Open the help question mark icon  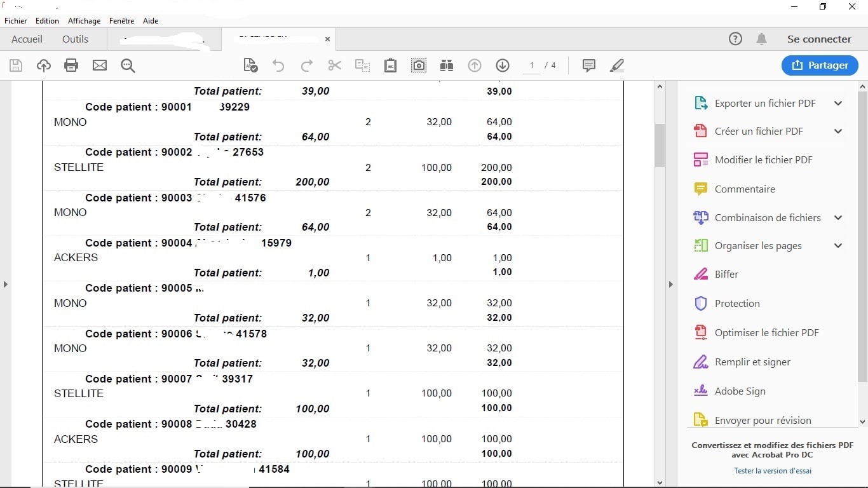coord(735,39)
